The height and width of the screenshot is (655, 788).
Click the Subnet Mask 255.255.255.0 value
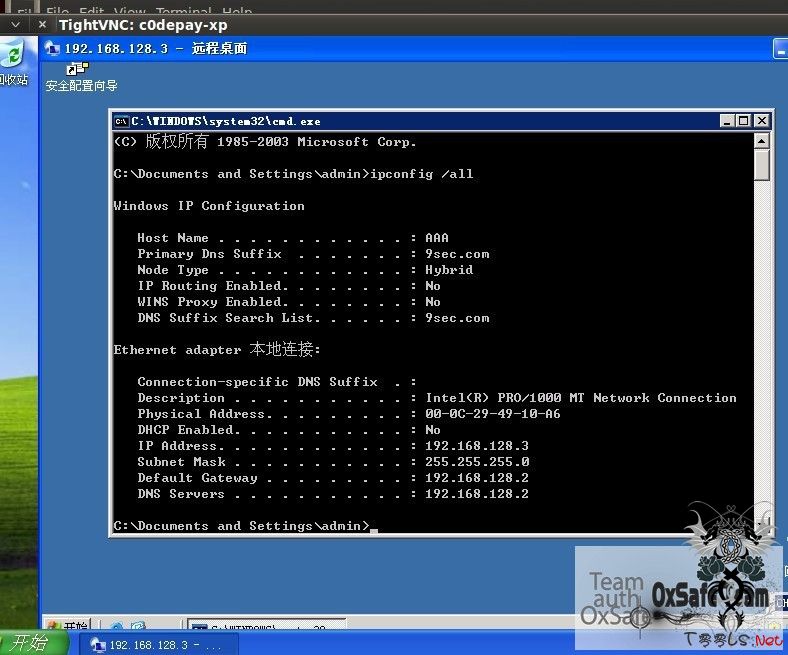click(x=477, y=461)
